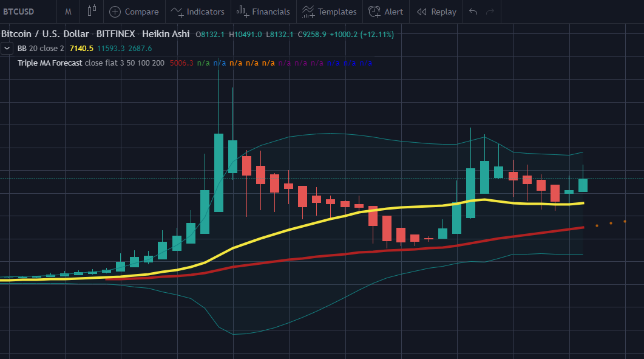Select the Triple MA Forecast indicator label

[50, 63]
